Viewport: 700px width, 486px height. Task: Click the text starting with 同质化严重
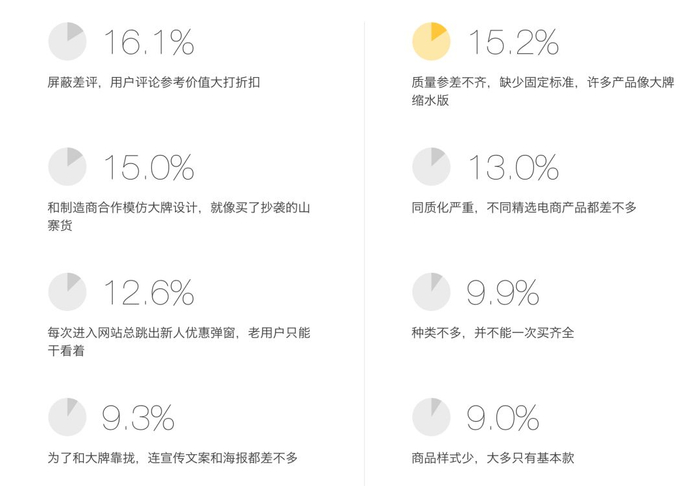523,208
